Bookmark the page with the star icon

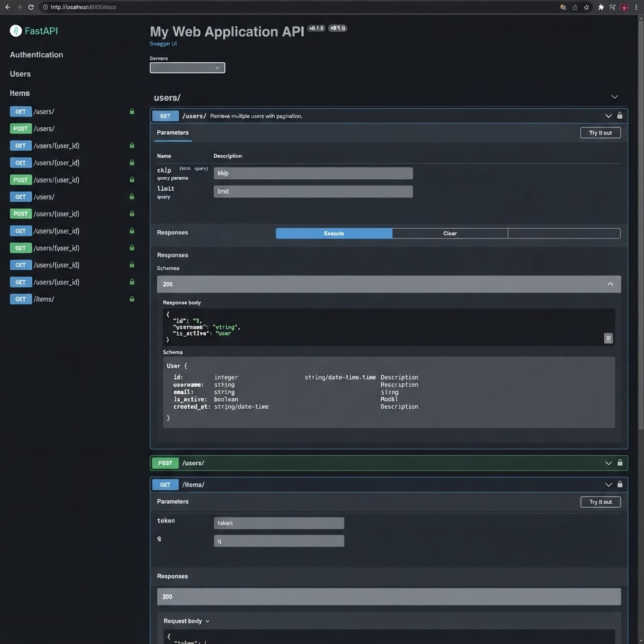point(586,7)
